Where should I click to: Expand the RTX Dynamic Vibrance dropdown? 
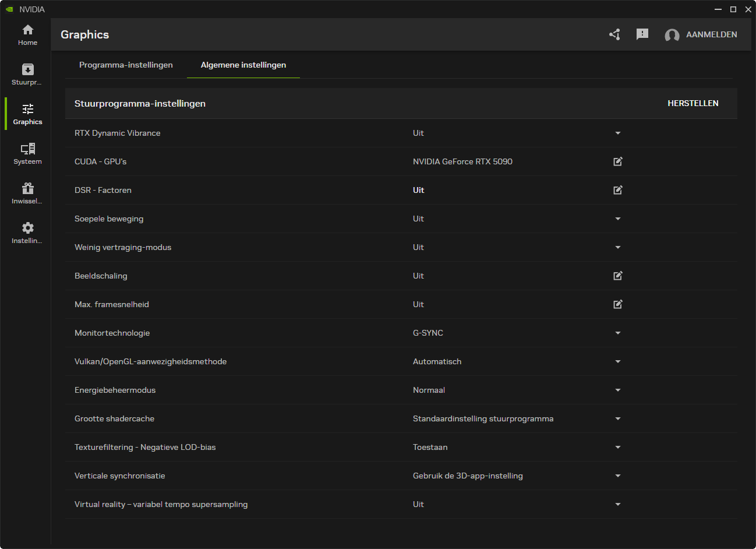tap(618, 133)
